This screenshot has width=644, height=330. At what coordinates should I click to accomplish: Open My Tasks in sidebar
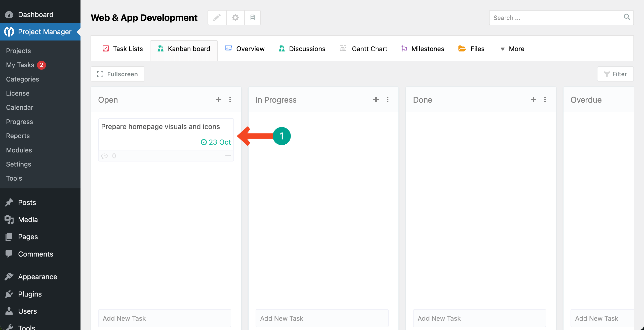pyautogui.click(x=20, y=65)
